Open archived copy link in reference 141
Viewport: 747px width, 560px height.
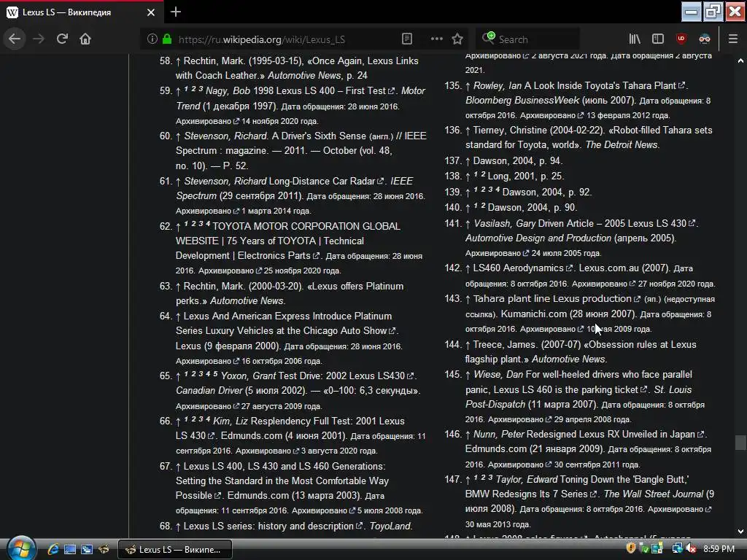[x=497, y=253]
